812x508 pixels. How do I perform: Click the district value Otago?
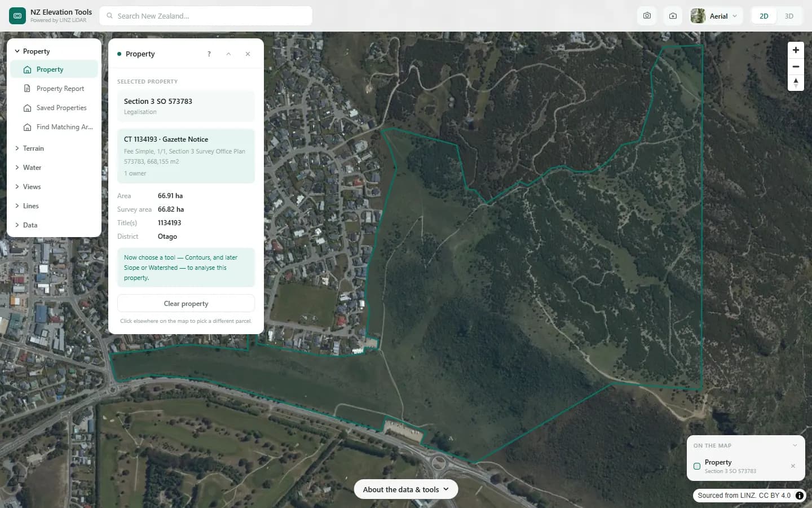point(167,237)
